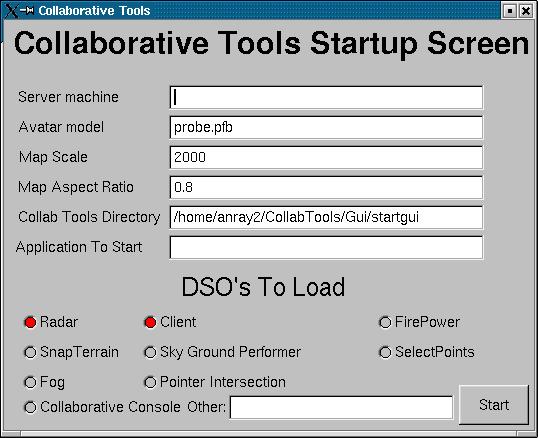
Task: Click the X window menu icon in title bar
Action: click(11, 11)
